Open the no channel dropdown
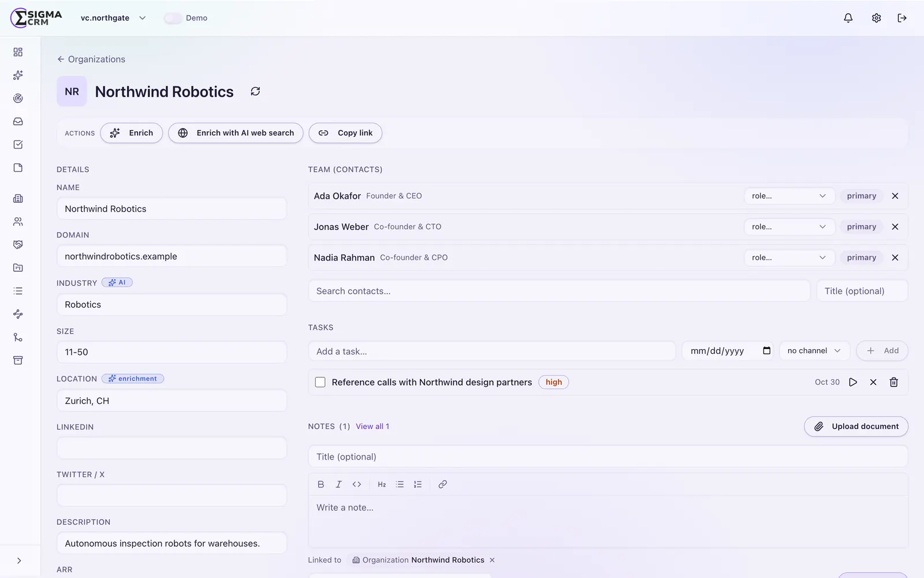The height and width of the screenshot is (578, 924). (814, 351)
